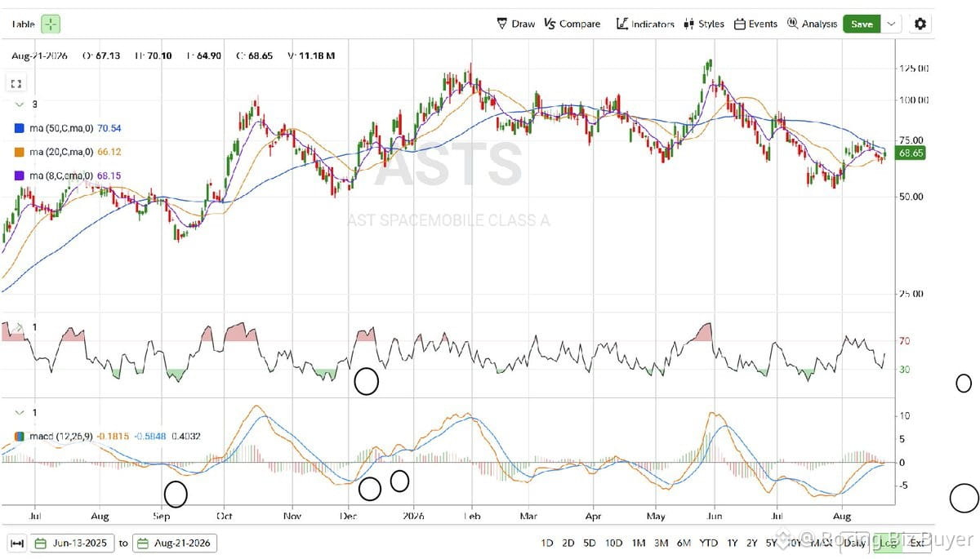Select the 5D time range
The image size is (980, 559).
click(590, 543)
